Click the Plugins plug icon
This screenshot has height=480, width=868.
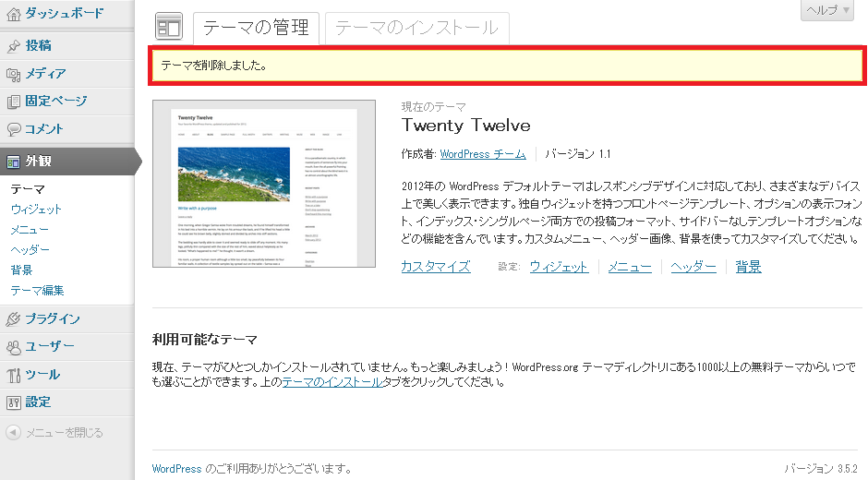click(14, 319)
